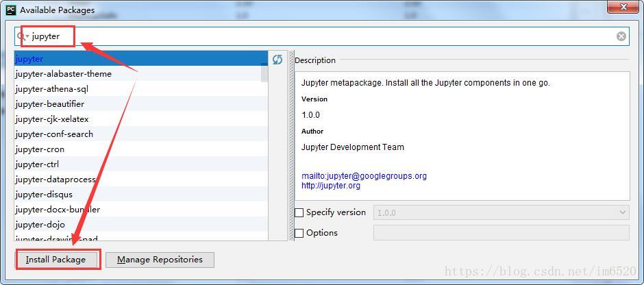644x285 pixels.
Task: Select jupyter-cjk-xelatex in the list
Action: point(141,119)
